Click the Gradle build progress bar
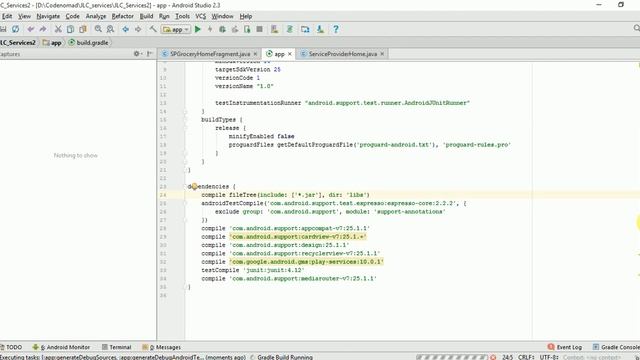This screenshot has width=640, height=360. click(x=451, y=357)
